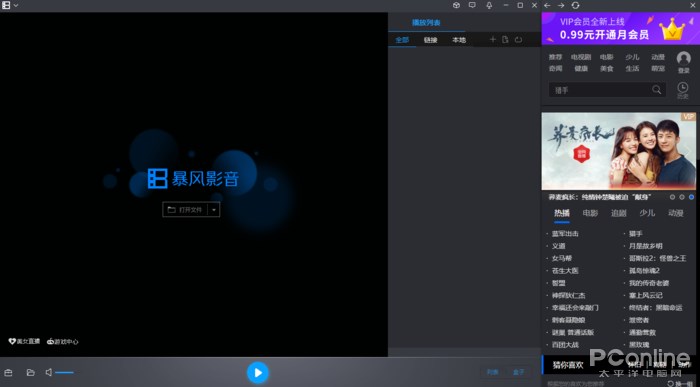This screenshot has height=387, width=700.
Task: Click the main blue play button
Action: click(x=258, y=372)
